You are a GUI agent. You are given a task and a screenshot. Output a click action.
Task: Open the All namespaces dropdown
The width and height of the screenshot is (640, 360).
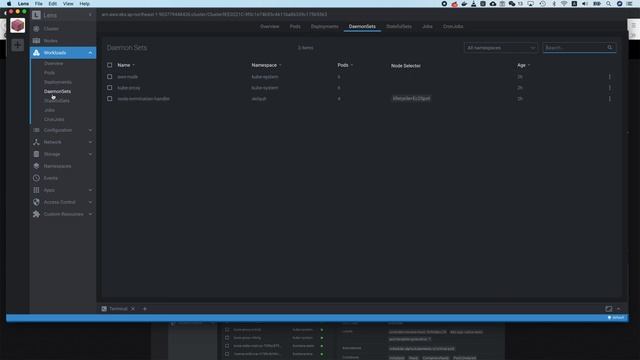(501, 48)
